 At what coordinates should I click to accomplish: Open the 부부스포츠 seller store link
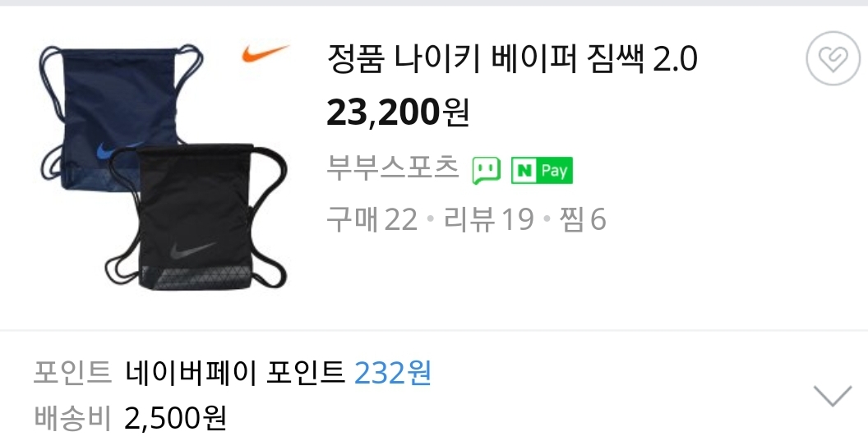coord(392,168)
